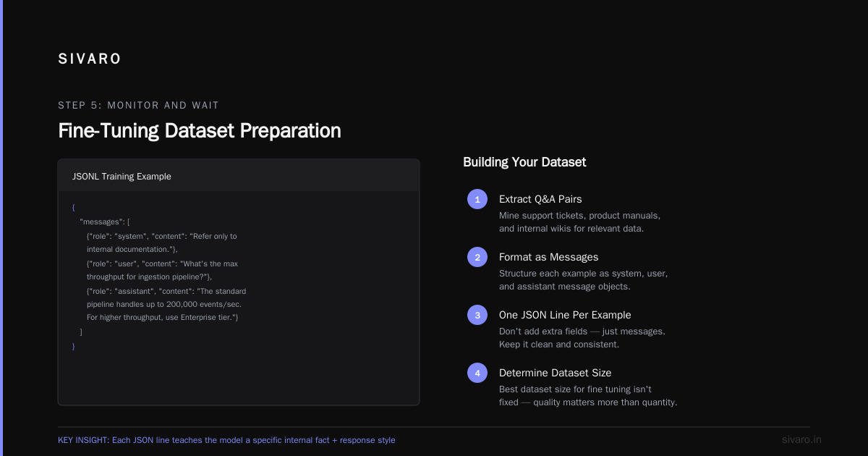868x456 pixels.
Task: Click the Fine-Tuning Dataset Preparation title
Action: [200, 130]
